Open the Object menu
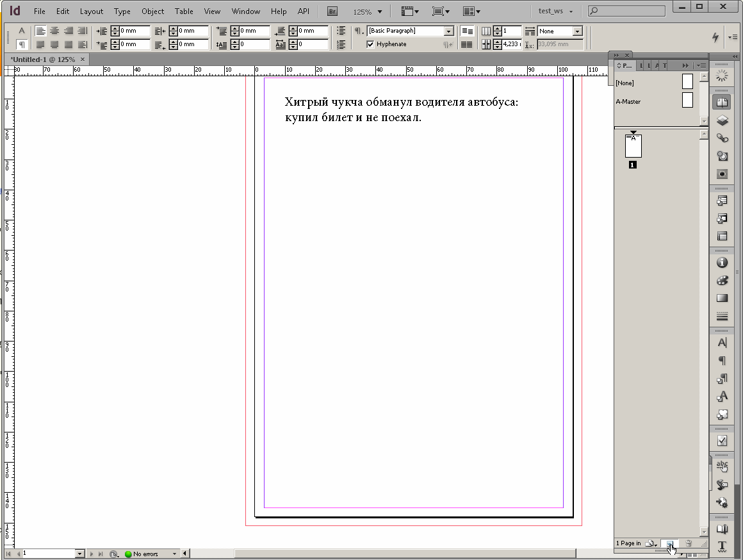The height and width of the screenshot is (560, 743). coord(152,12)
